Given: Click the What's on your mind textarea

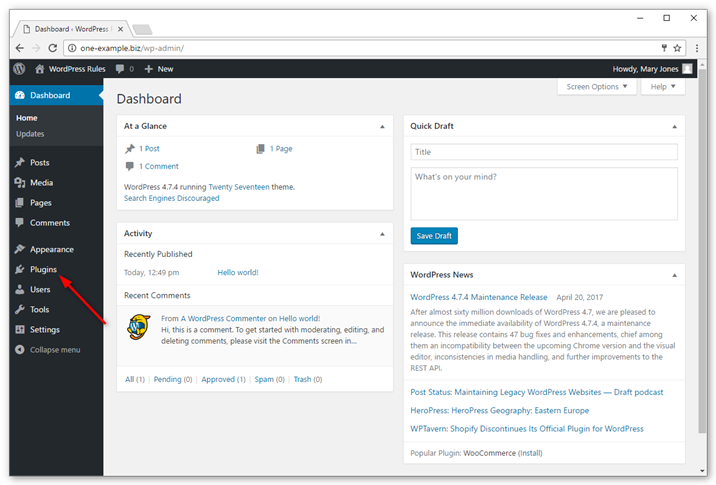Looking at the screenshot, I should pyautogui.click(x=544, y=194).
